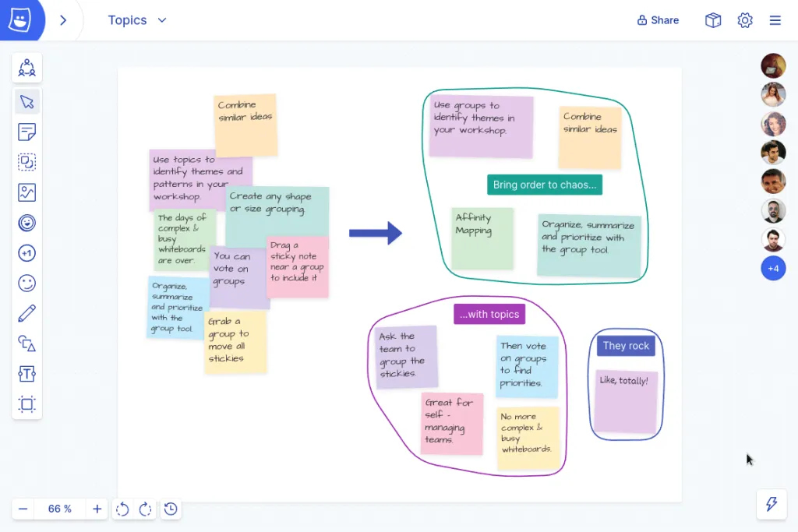Image resolution: width=798 pixels, height=532 pixels.
Task: Select the pointer selection tool
Action: (x=27, y=102)
